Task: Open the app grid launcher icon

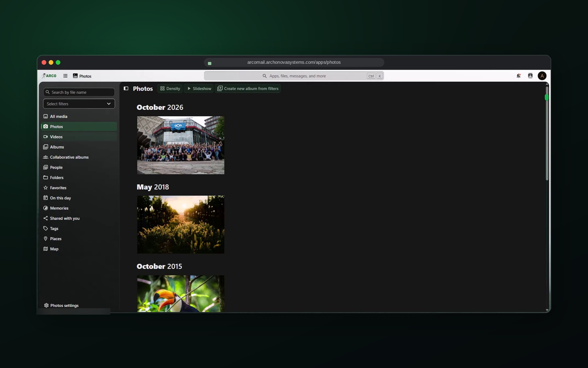Action: pos(65,76)
